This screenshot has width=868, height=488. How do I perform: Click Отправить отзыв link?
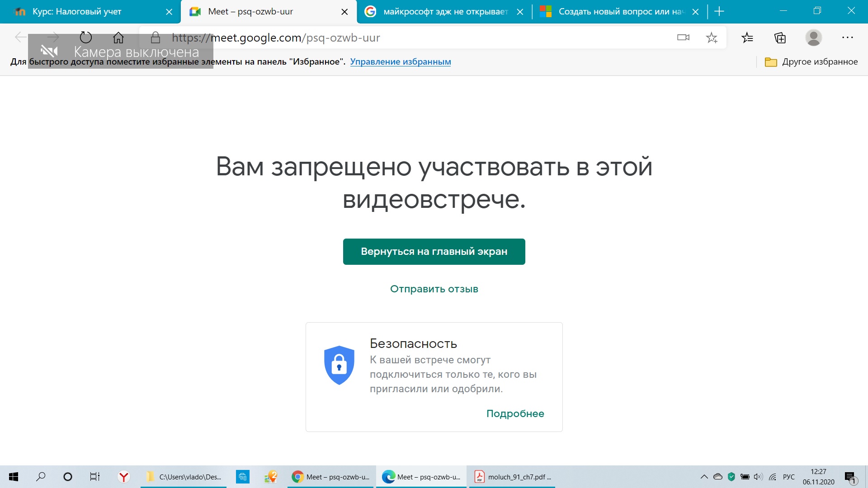point(434,289)
